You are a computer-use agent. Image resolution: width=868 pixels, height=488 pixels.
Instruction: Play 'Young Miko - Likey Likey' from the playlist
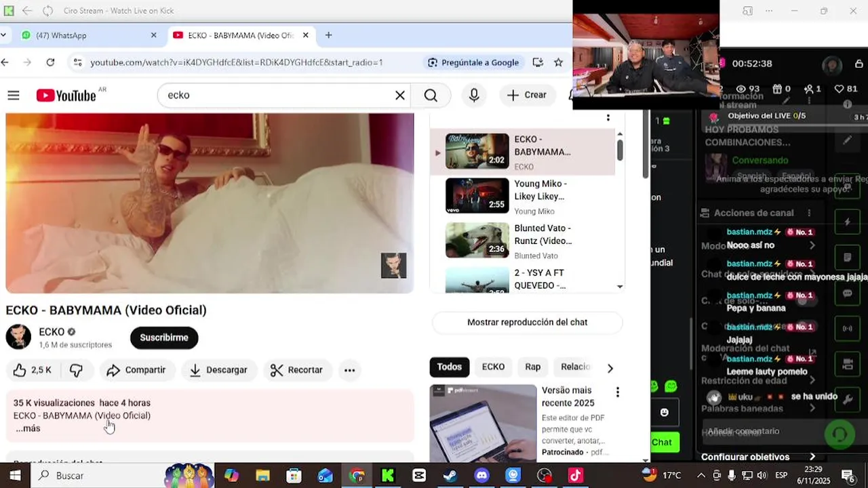pyautogui.click(x=523, y=196)
